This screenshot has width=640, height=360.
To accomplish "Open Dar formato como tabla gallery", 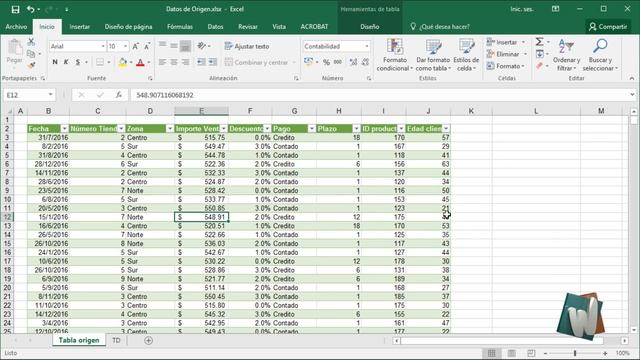I will point(433,55).
